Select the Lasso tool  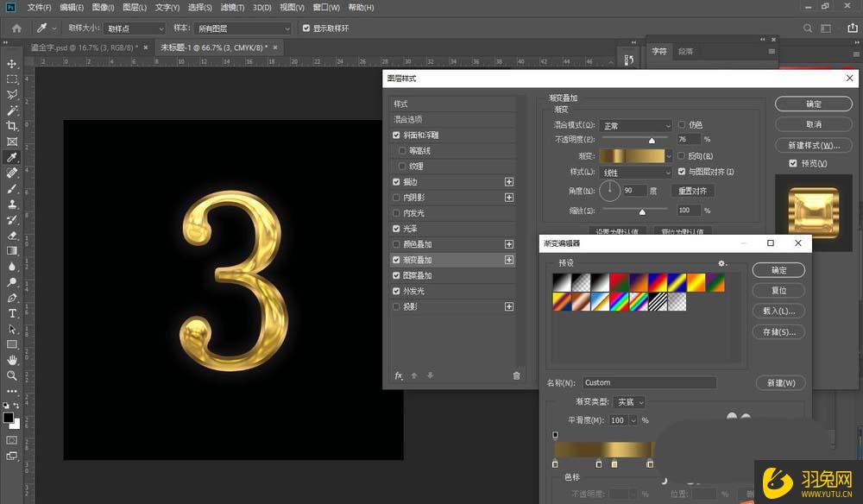pos(11,95)
